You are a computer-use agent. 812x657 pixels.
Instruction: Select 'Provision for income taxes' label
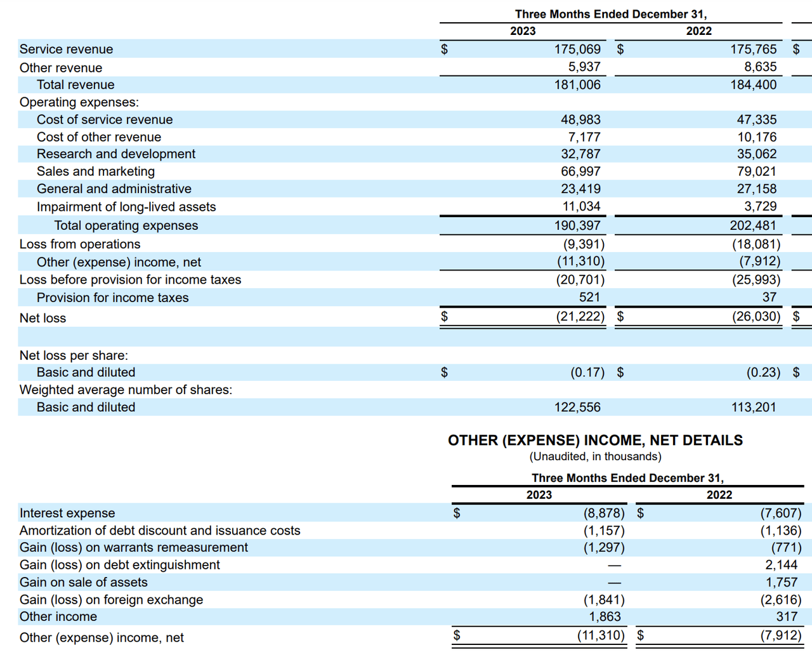[x=113, y=297]
